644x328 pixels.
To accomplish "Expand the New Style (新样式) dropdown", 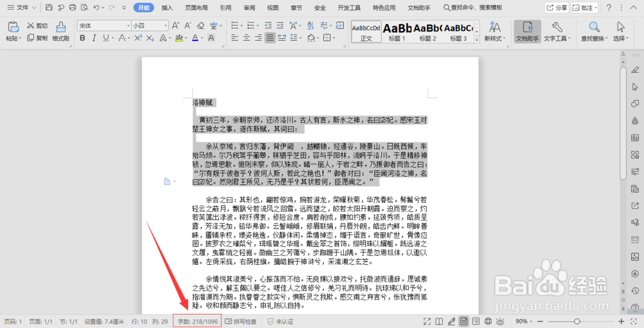I will (504, 39).
